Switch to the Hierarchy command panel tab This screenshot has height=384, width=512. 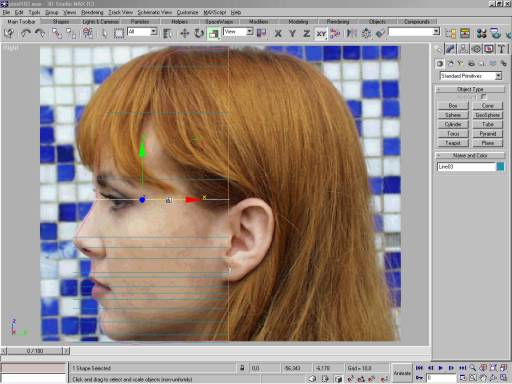(x=463, y=49)
